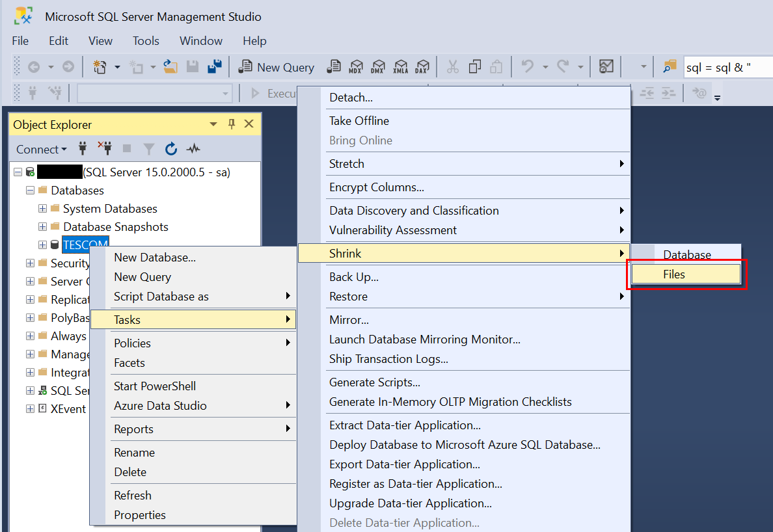The height and width of the screenshot is (532, 773).
Task: Open the File menu
Action: click(x=20, y=41)
